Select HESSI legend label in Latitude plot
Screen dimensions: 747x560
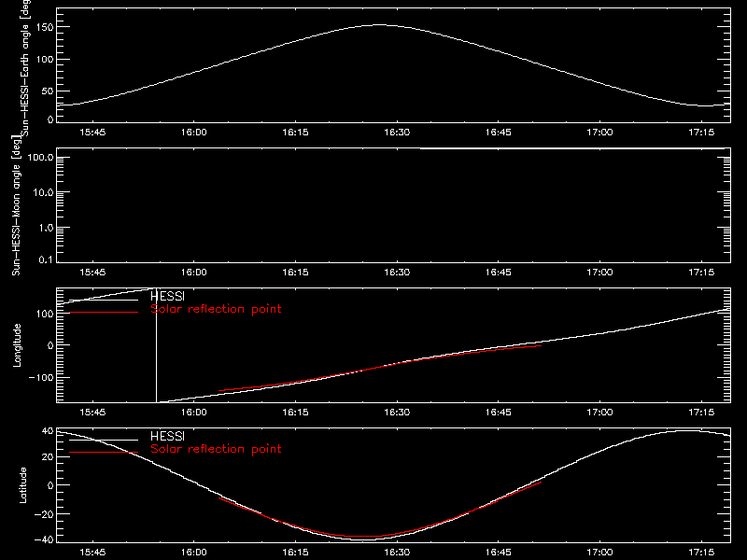pos(167,436)
